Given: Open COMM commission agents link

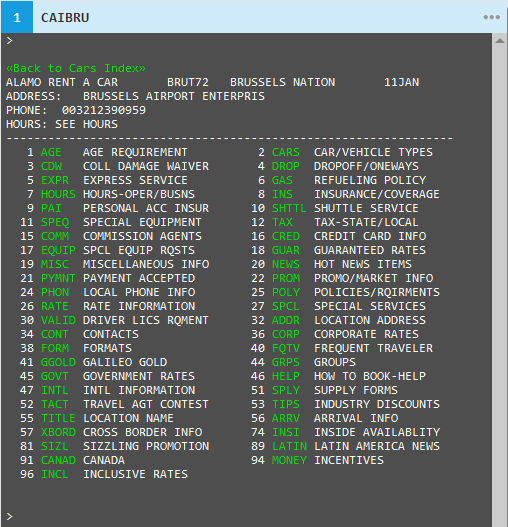Looking at the screenshot, I should point(55,236).
